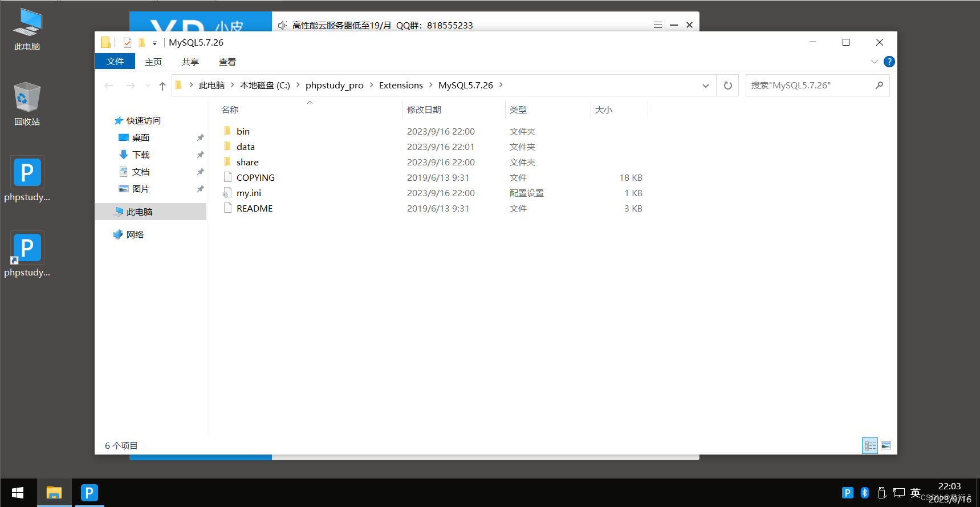Viewport: 980px width, 507px height.
Task: Open phpstudy tray icon
Action: pos(847,493)
